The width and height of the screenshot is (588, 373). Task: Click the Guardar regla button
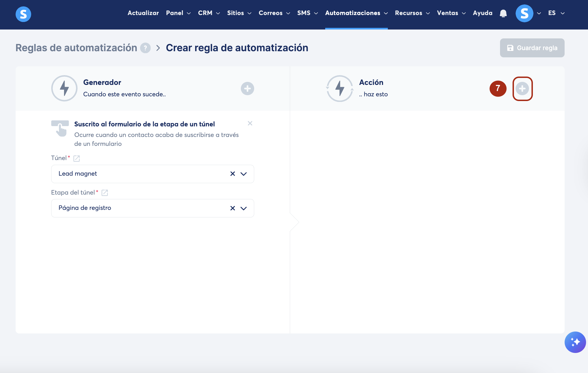coord(532,48)
